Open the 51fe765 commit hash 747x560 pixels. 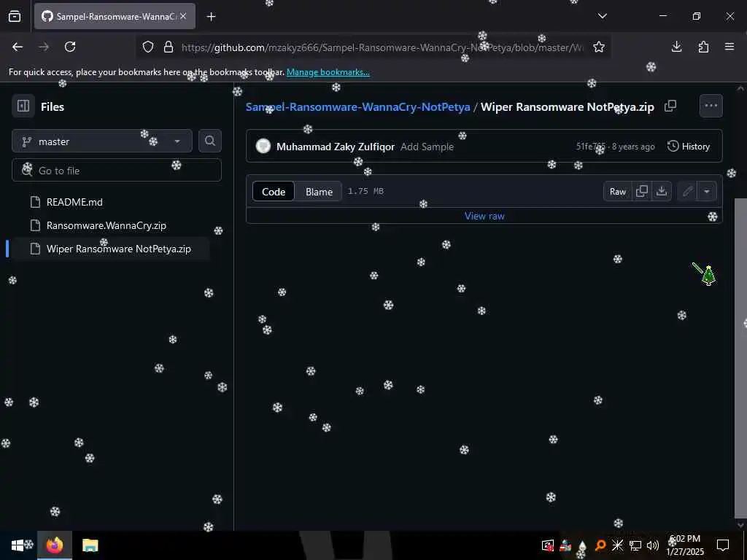[x=591, y=146]
